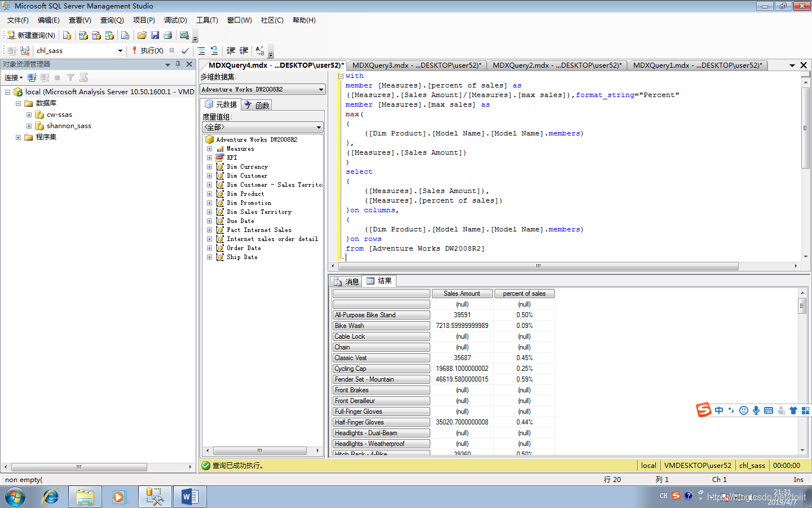Expand the cw-ssas database node

[29, 115]
